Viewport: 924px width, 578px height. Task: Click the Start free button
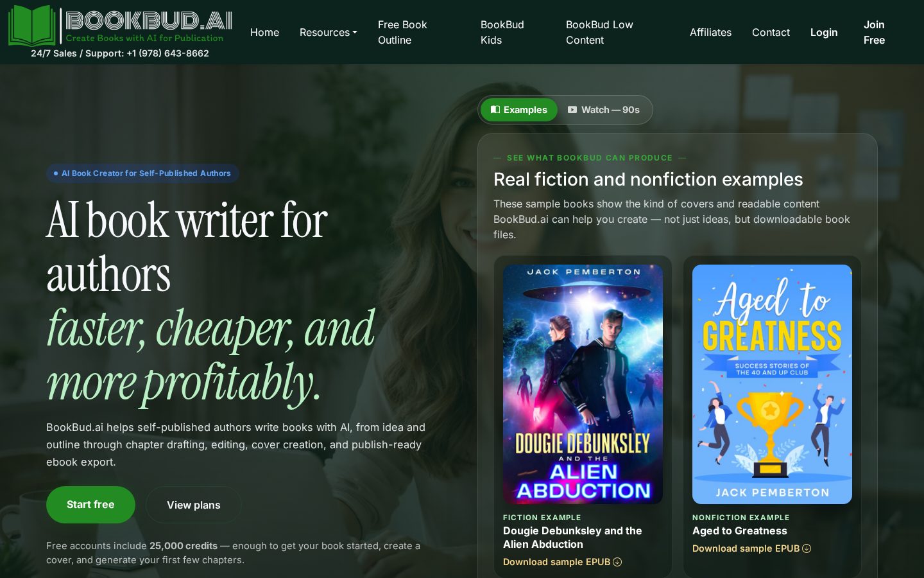90,505
